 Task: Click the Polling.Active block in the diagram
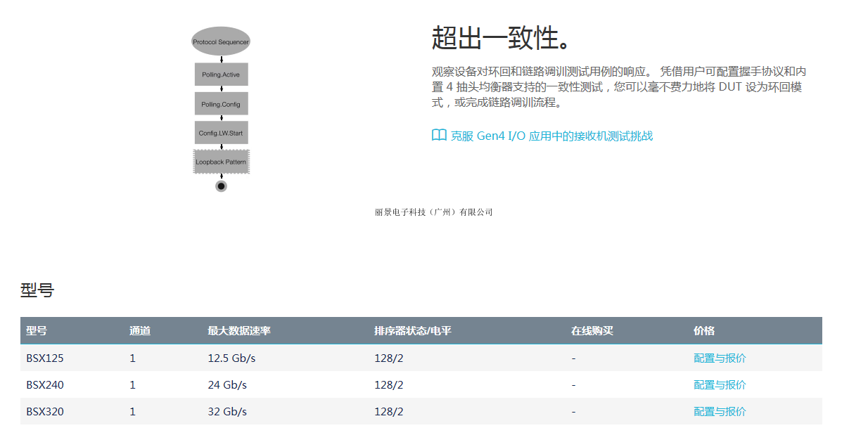point(221,74)
